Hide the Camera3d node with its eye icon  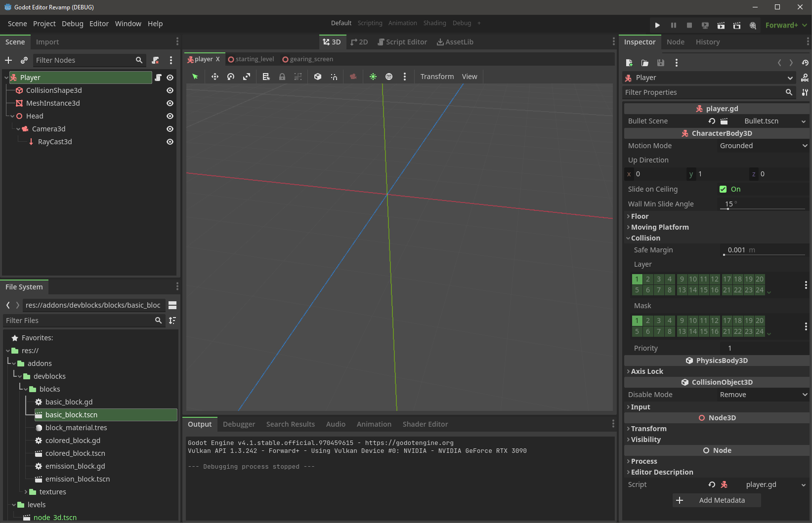coord(170,128)
